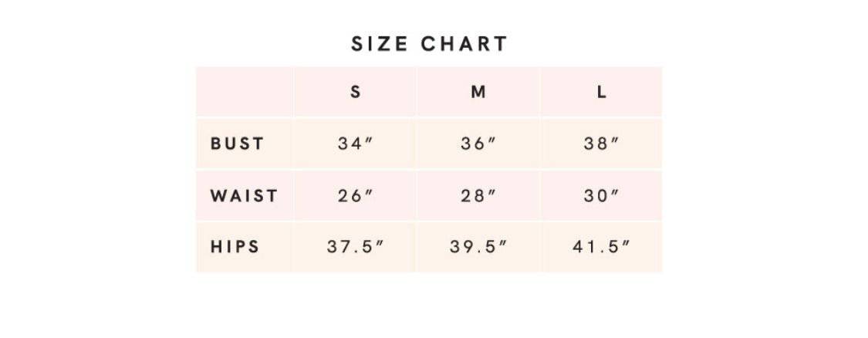
Task: Click the 41.5" hips measurement
Action: tap(602, 247)
